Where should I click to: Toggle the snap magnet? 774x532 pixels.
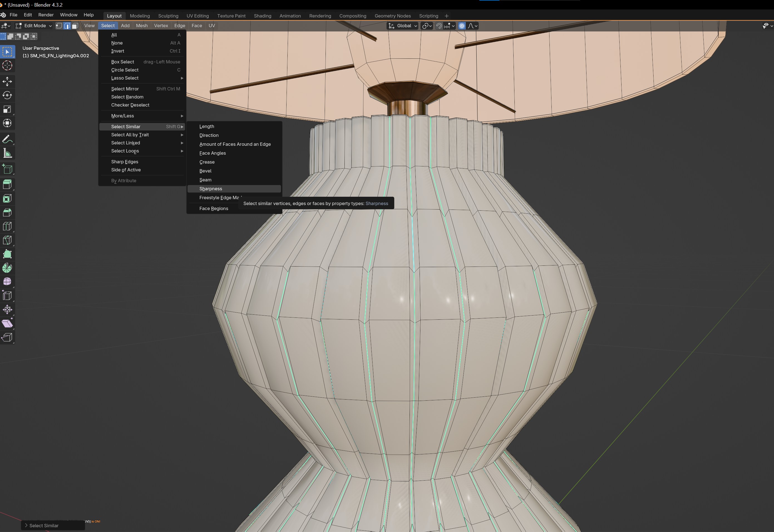click(439, 26)
